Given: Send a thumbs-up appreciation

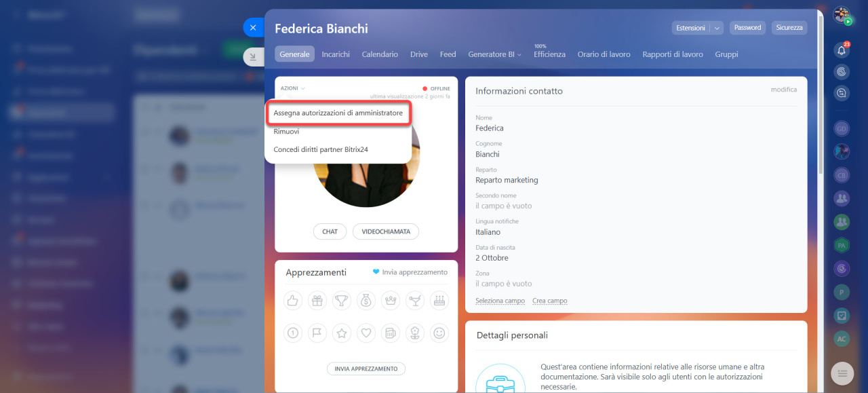Looking at the screenshot, I should (294, 300).
